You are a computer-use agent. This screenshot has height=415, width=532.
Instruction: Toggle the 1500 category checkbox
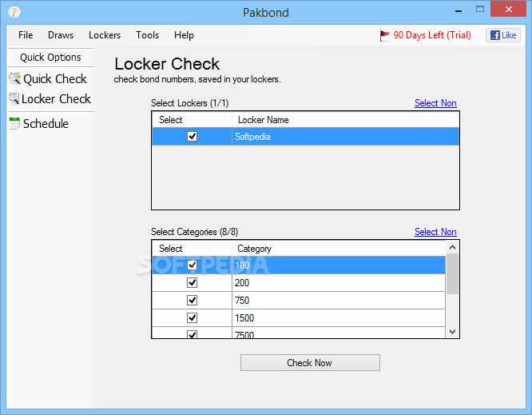coord(192,318)
